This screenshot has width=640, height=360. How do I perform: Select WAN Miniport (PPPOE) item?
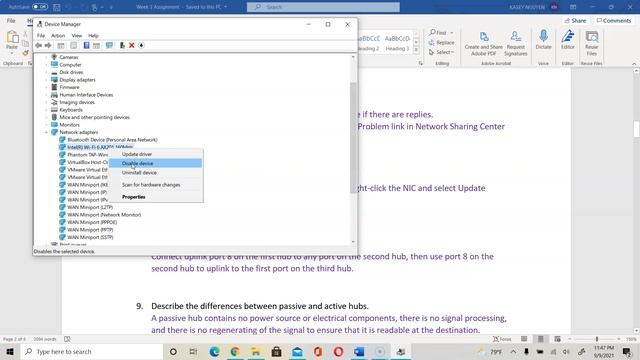pyautogui.click(x=92, y=222)
